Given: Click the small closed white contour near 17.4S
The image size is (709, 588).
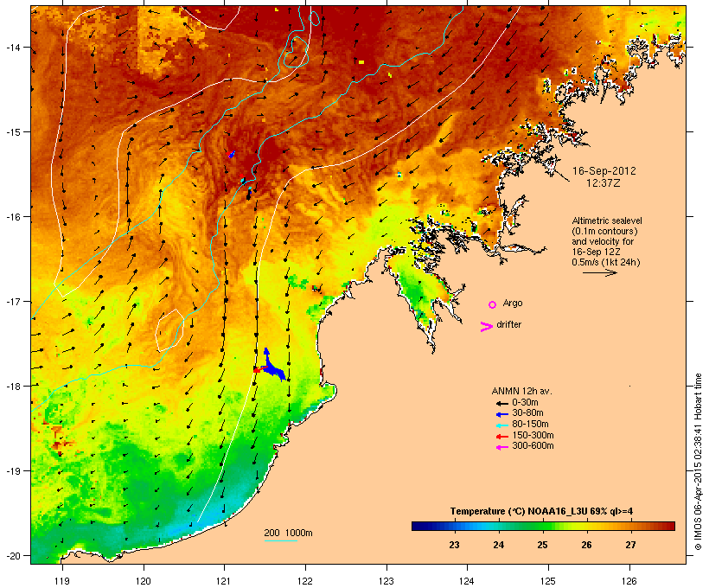Looking at the screenshot, I should tap(169, 330).
